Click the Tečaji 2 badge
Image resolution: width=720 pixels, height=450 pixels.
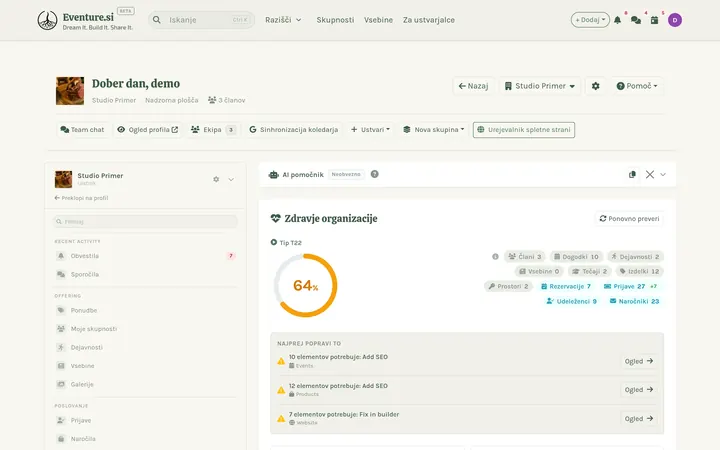point(590,271)
